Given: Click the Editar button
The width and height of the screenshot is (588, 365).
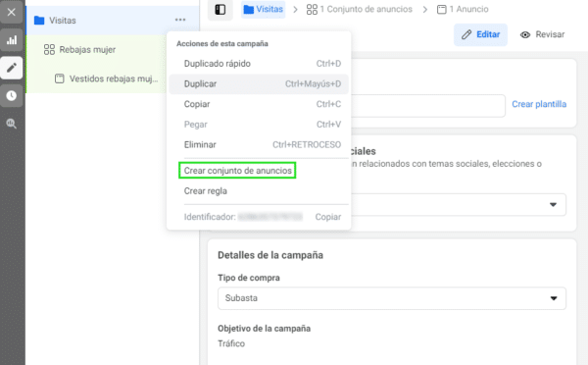Looking at the screenshot, I should pos(480,34).
